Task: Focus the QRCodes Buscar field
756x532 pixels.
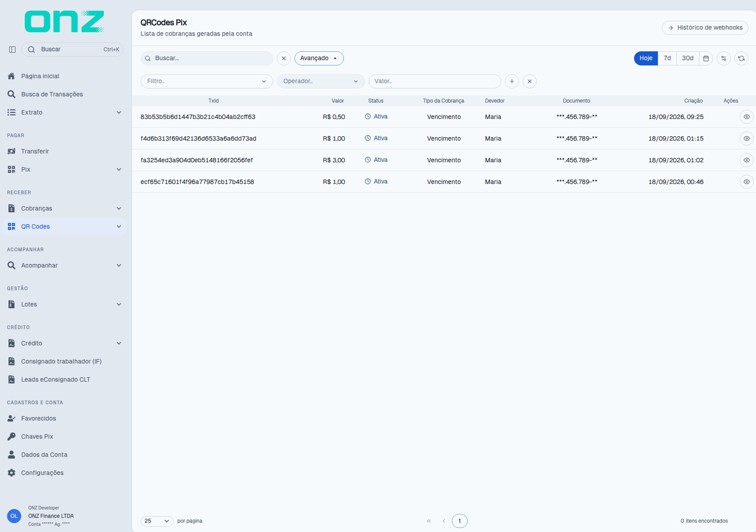Action: 207,58
